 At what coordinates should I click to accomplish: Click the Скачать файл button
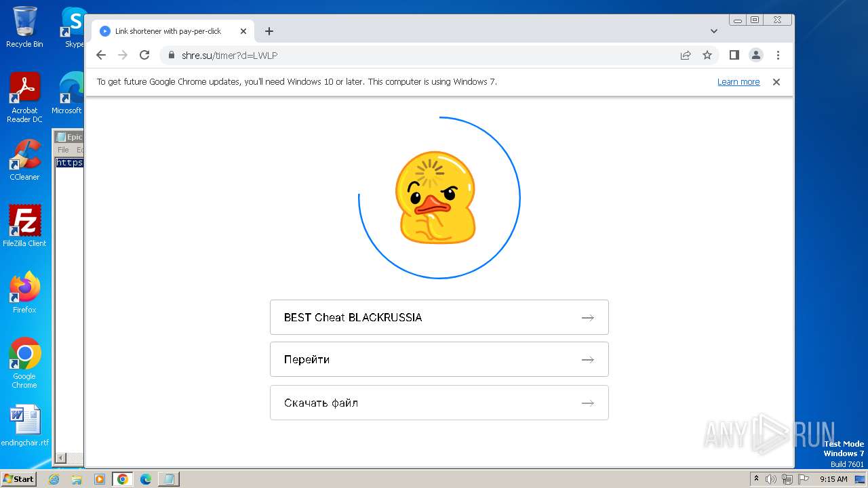[439, 403]
